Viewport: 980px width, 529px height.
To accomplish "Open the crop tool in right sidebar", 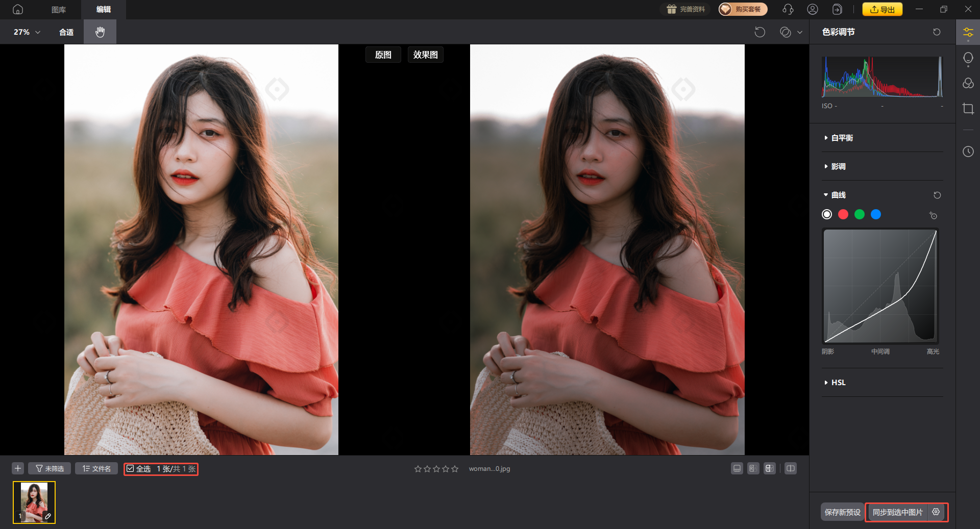I will pos(968,109).
